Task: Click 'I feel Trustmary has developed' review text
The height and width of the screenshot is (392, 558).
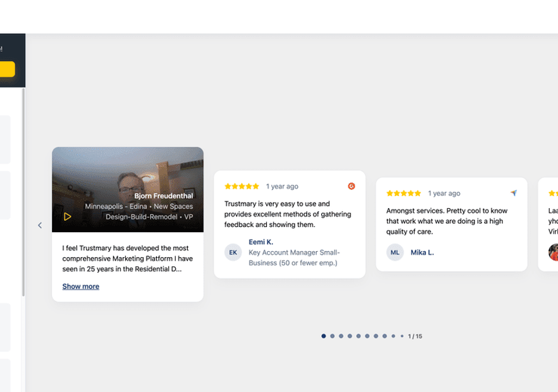Action: pyautogui.click(x=127, y=259)
